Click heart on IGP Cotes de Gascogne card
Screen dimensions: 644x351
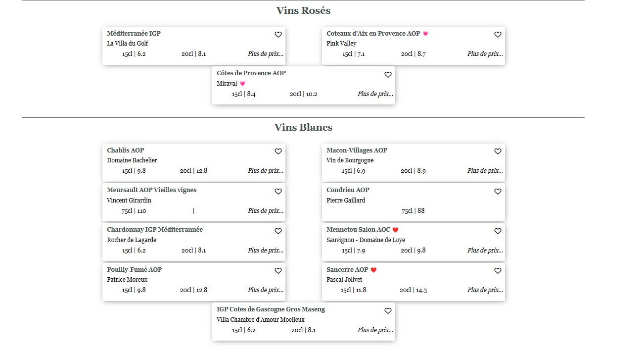(388, 311)
